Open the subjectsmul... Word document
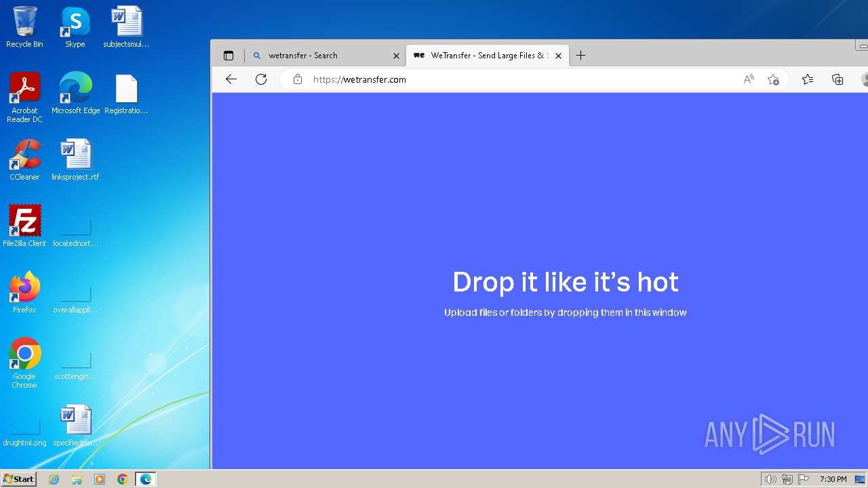Screen dimensions: 868x488 coord(126,27)
